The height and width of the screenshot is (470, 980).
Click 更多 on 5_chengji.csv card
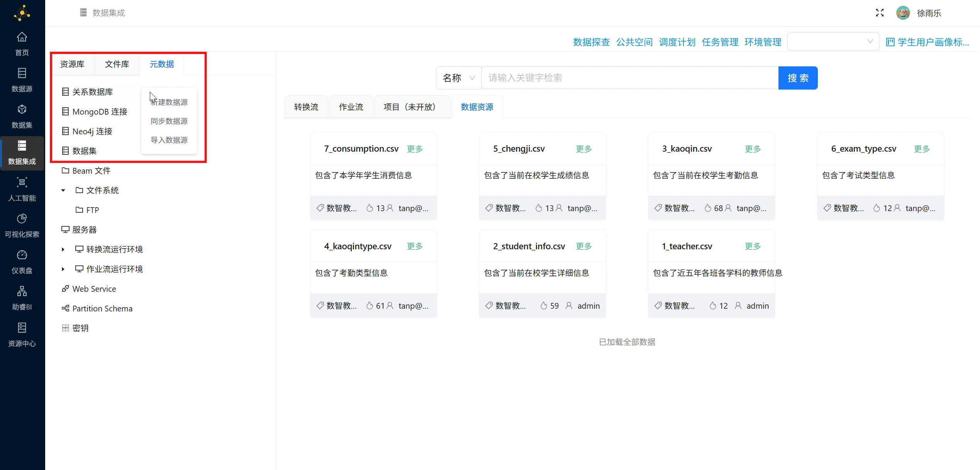(584, 149)
